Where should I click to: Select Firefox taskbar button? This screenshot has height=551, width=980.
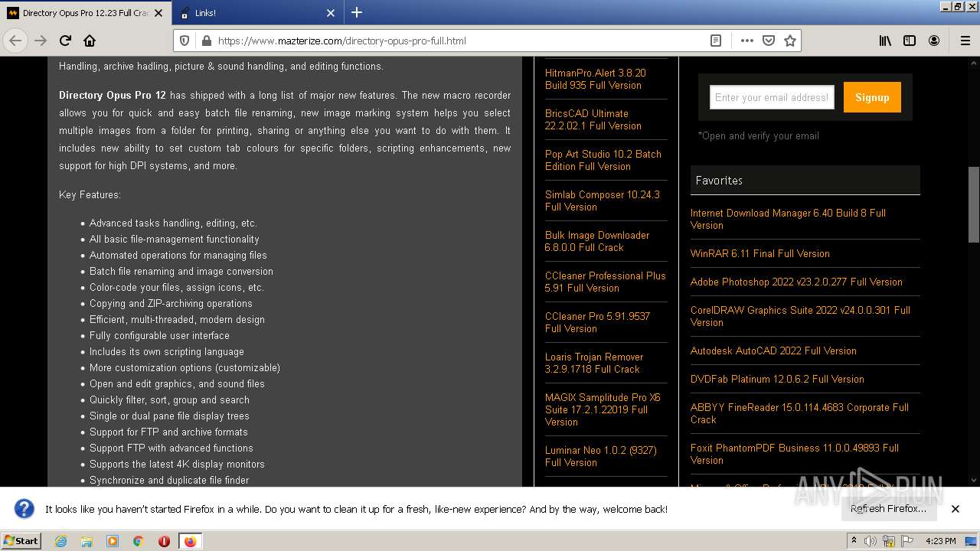[x=190, y=541]
